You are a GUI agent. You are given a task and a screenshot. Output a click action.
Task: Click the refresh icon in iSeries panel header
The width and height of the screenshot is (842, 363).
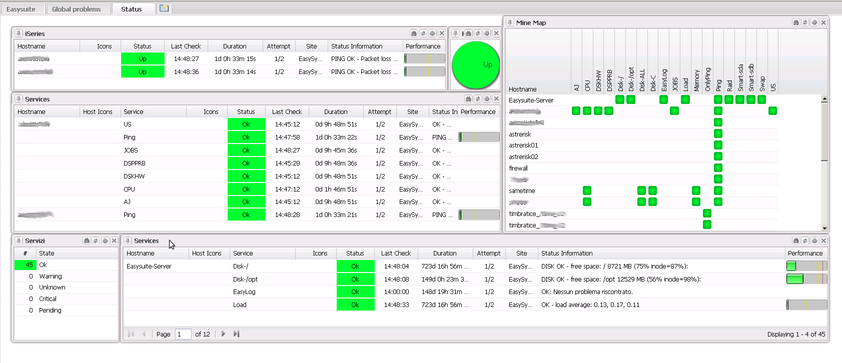tap(423, 33)
